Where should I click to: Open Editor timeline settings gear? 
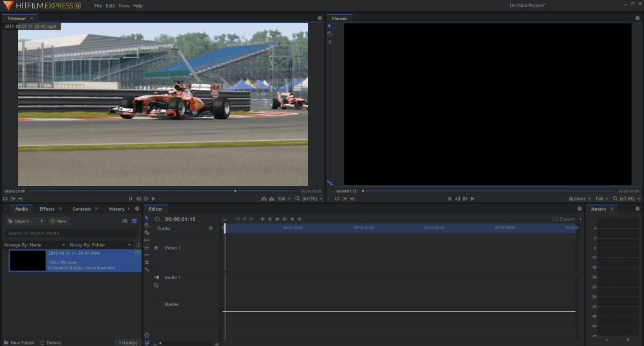(147, 335)
